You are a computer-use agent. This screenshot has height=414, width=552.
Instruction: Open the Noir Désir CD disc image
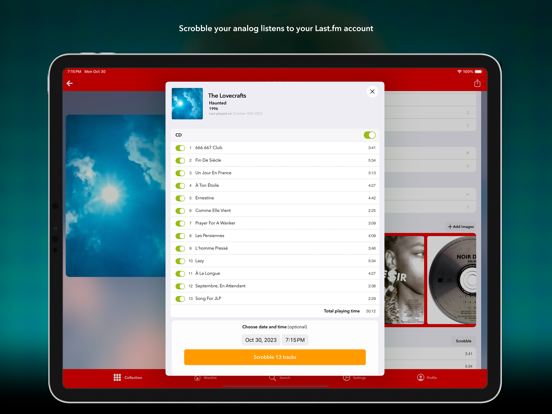tap(451, 280)
